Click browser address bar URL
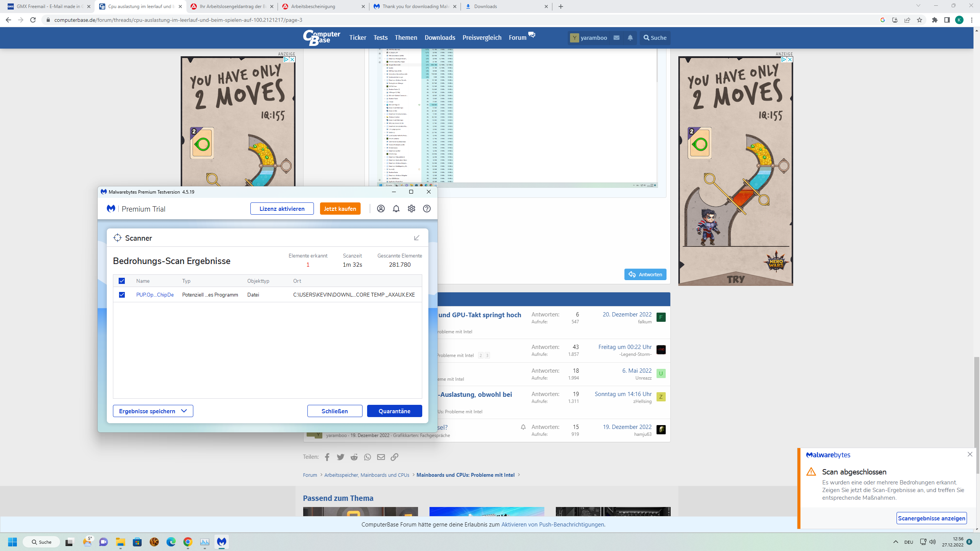The width and height of the screenshot is (980, 551). click(x=178, y=20)
